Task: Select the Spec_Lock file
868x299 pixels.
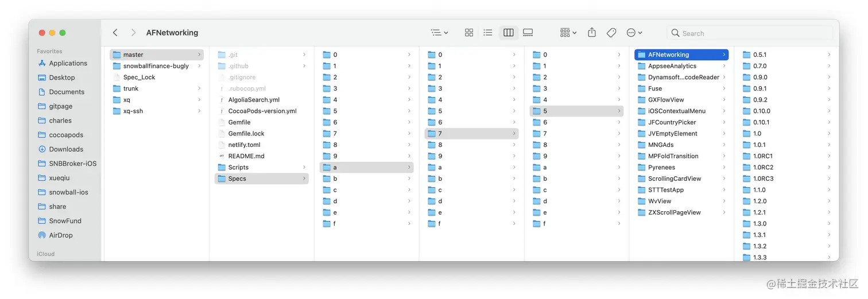Action: 157,77
